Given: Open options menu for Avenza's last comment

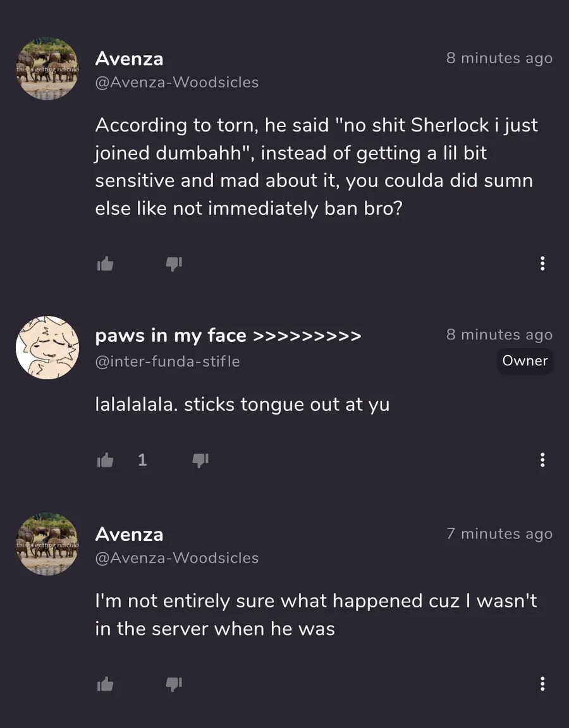Looking at the screenshot, I should [542, 684].
